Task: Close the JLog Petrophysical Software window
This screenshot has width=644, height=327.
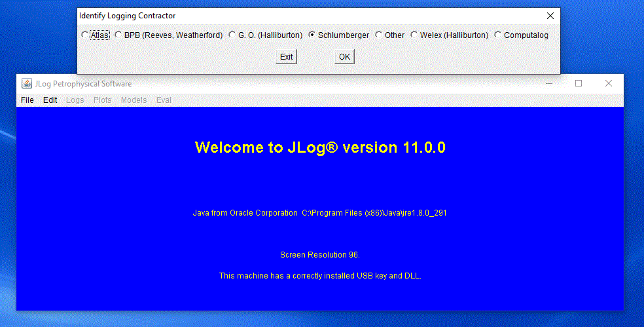Action: click(x=609, y=84)
